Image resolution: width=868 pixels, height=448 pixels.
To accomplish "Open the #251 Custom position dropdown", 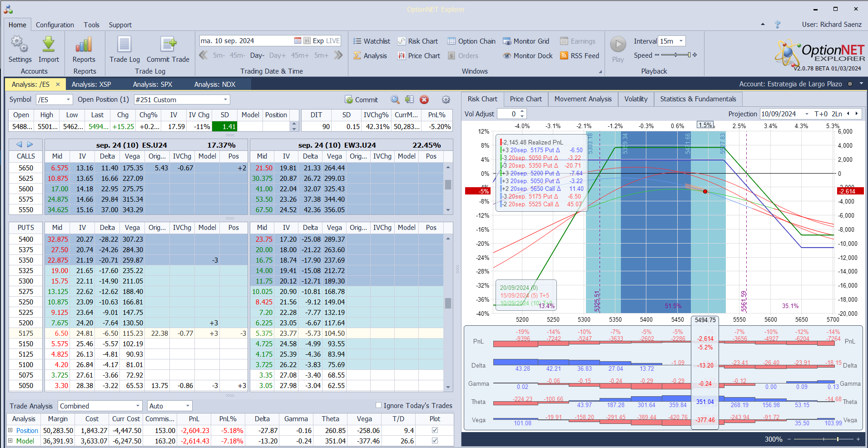I will point(225,100).
